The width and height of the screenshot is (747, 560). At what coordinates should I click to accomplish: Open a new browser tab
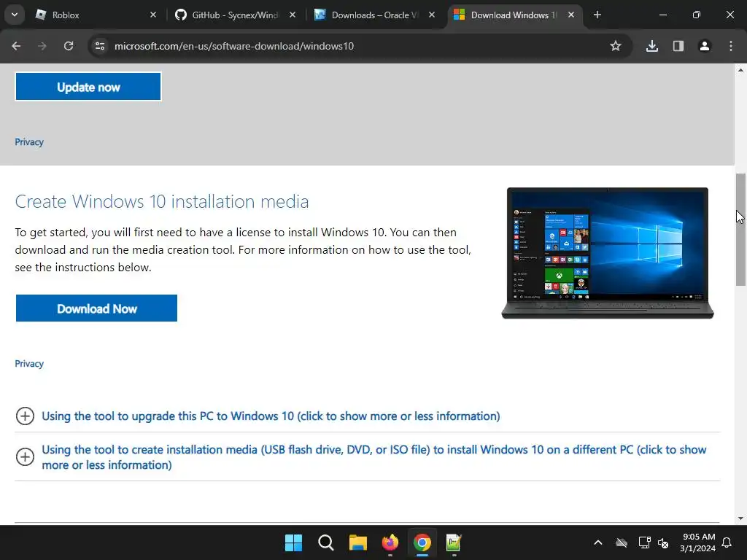597,15
